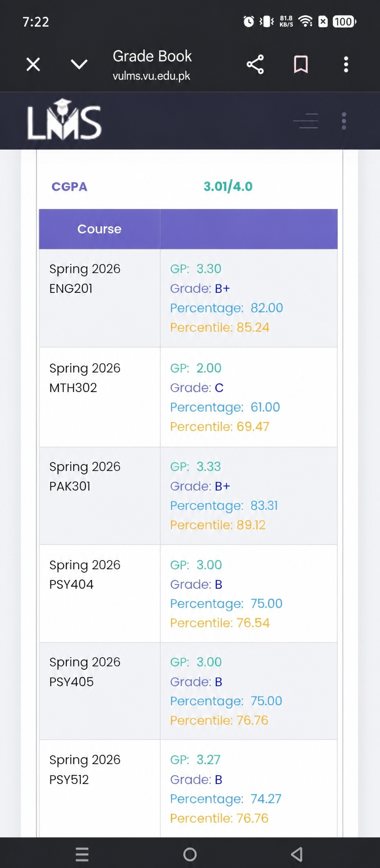Screen dimensions: 380x868
Task: Tap the Android home button
Action: 190,854
